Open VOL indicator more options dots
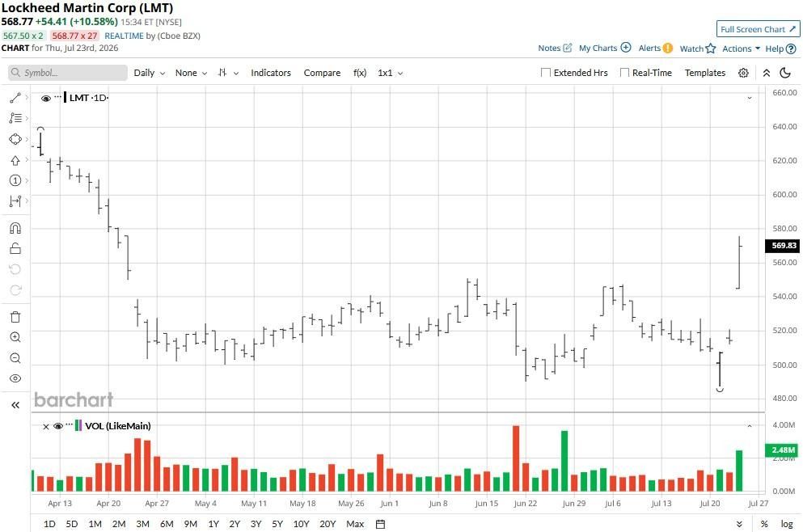The width and height of the screenshot is (803, 532). pos(70,424)
